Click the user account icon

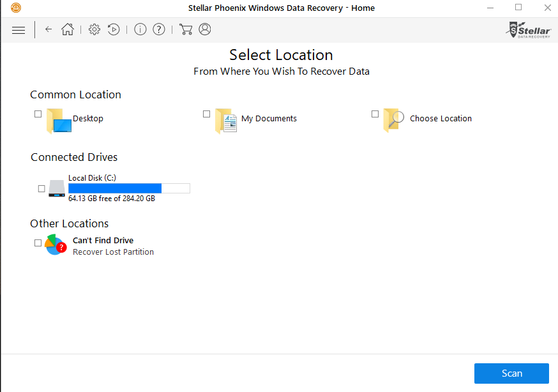tap(204, 29)
